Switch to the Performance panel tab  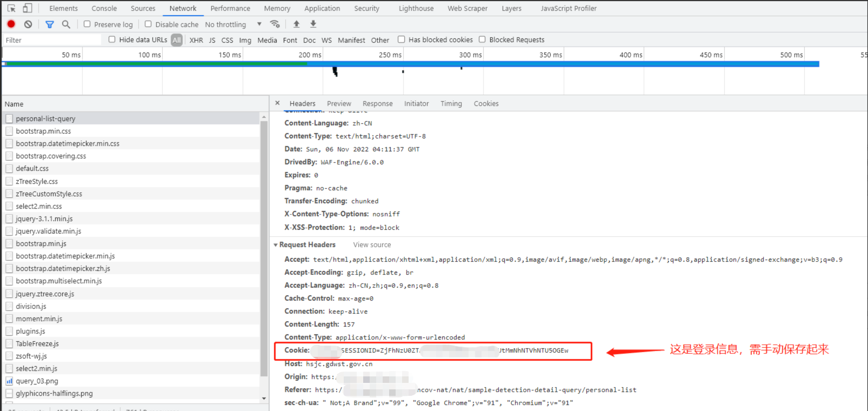click(230, 8)
